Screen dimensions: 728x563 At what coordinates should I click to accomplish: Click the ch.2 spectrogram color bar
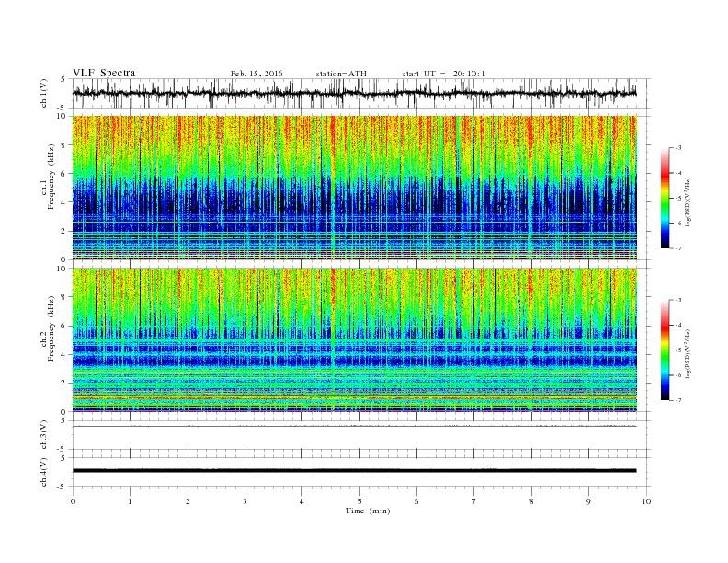pos(665,350)
